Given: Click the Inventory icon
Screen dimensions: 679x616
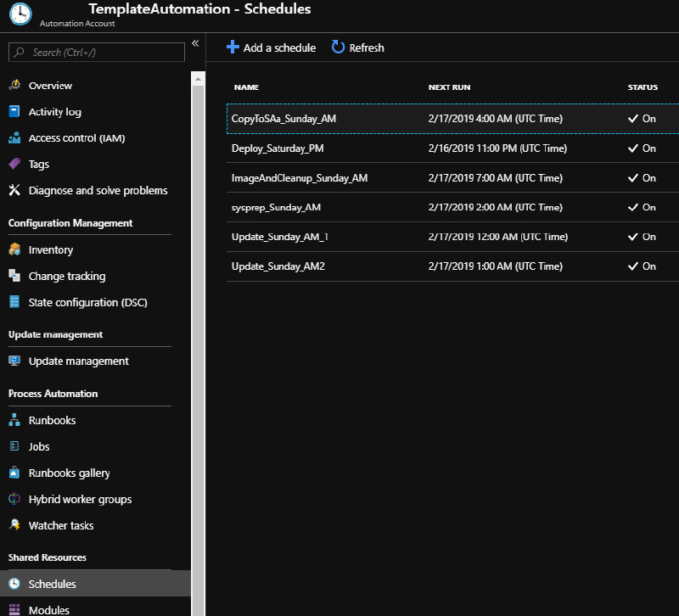Looking at the screenshot, I should tap(14, 249).
